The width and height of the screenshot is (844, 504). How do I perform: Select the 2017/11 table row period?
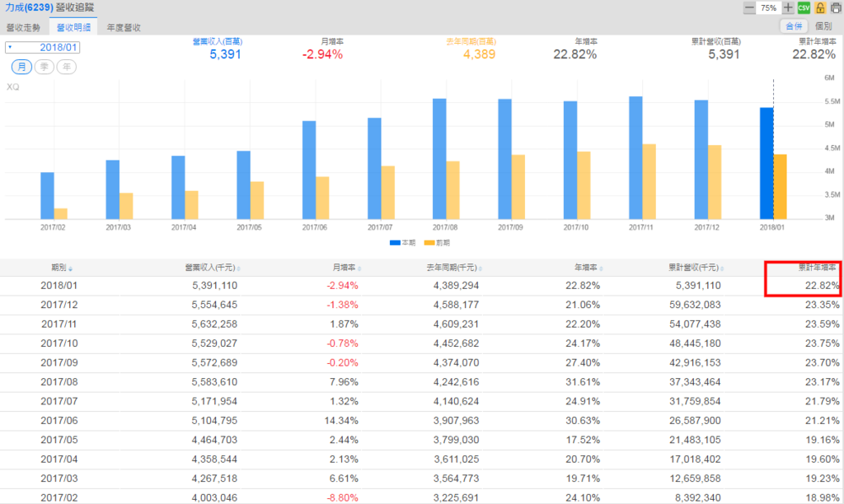[x=59, y=324]
